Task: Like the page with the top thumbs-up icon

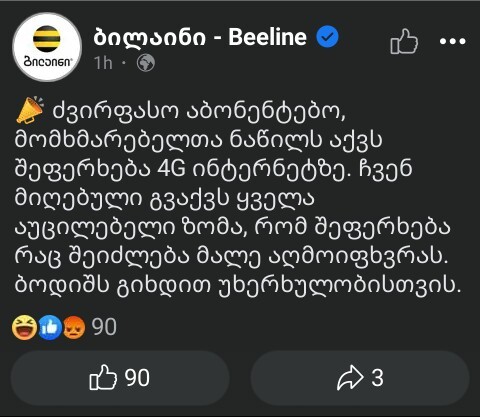Action: point(404,41)
